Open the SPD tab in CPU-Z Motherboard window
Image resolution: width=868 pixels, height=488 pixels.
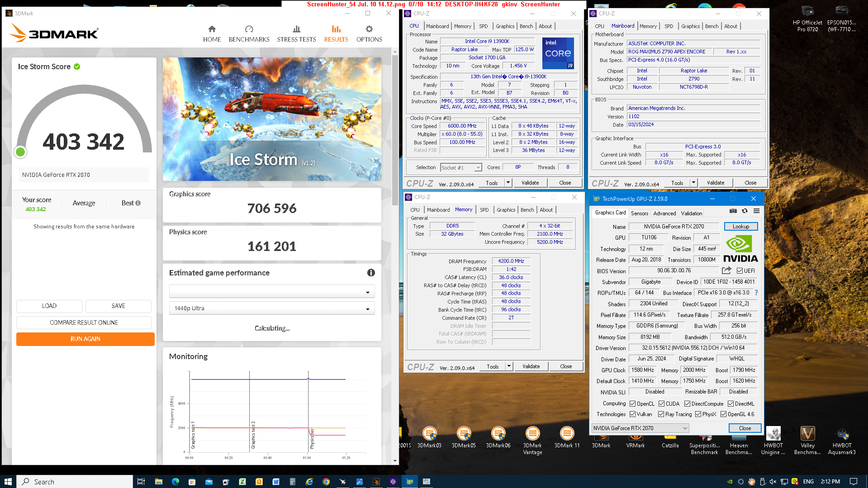(669, 26)
